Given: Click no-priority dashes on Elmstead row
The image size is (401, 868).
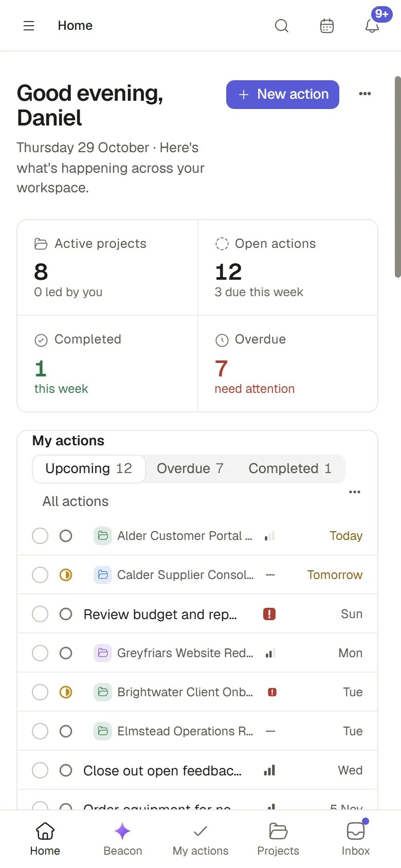Looking at the screenshot, I should (270, 731).
